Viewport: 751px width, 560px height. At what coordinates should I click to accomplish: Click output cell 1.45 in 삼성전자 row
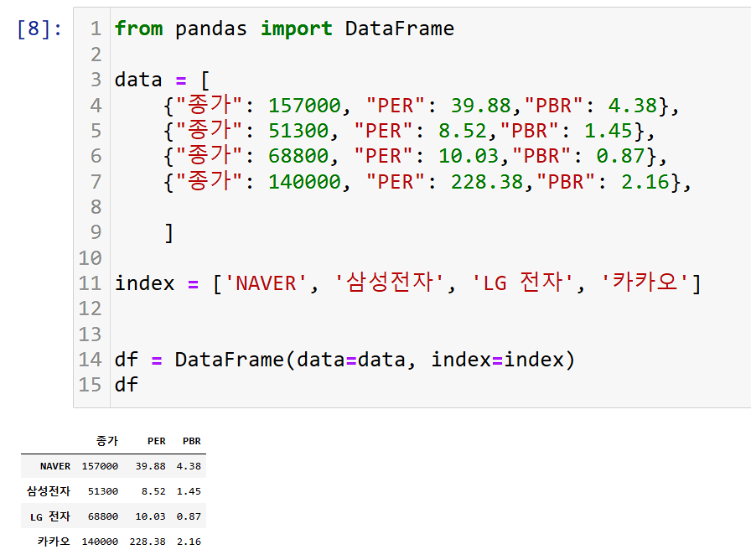(189, 491)
